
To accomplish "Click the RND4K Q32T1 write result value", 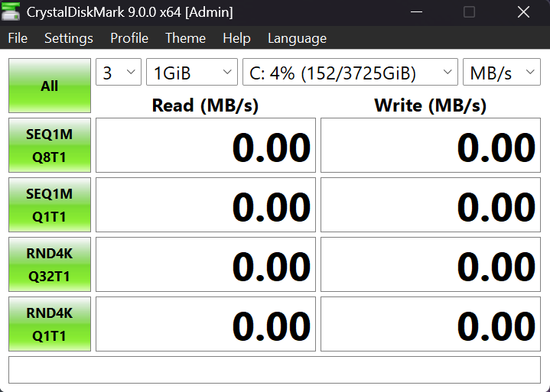I will [x=431, y=264].
